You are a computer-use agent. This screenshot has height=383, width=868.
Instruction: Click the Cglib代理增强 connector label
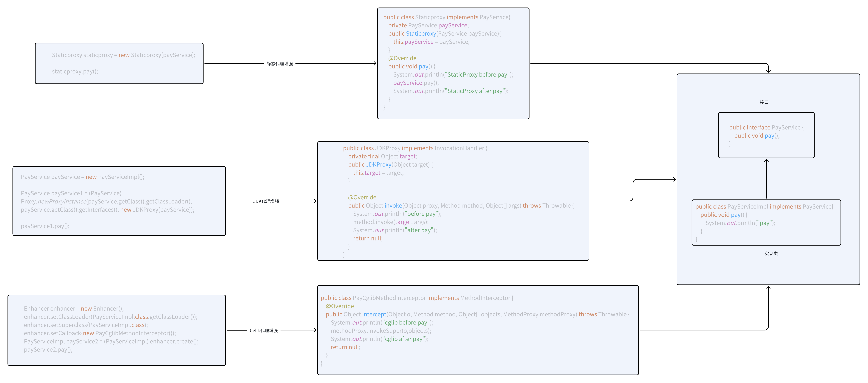[x=264, y=330]
